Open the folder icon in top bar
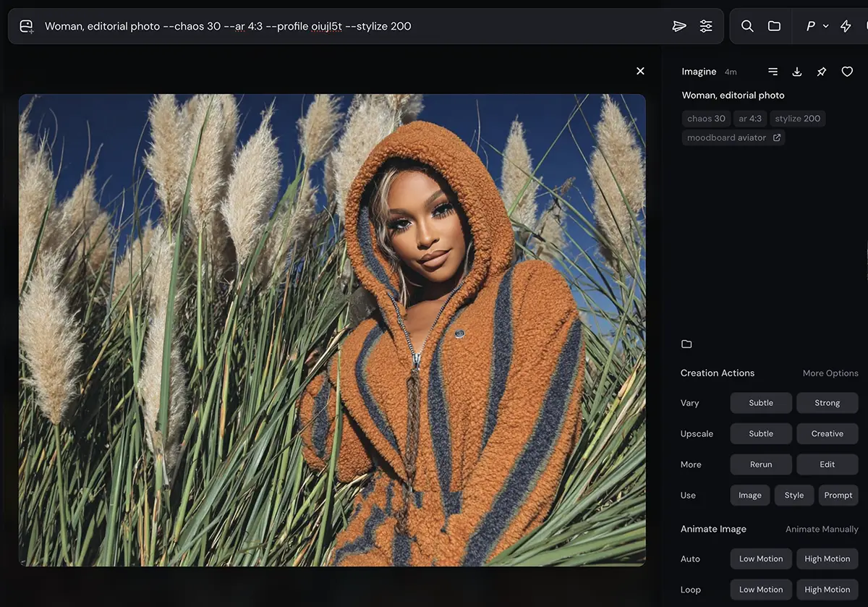868x607 pixels. point(774,26)
